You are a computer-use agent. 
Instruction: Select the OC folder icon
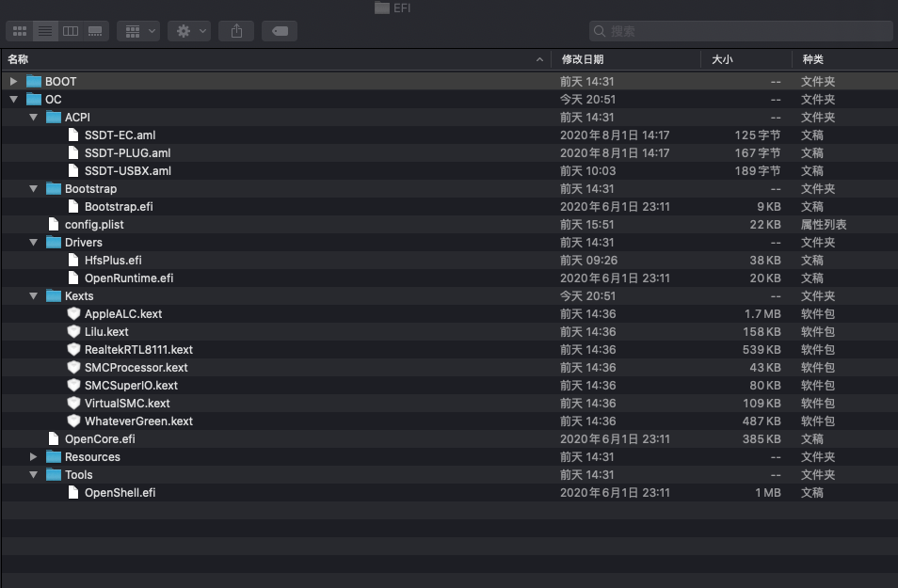click(34, 99)
